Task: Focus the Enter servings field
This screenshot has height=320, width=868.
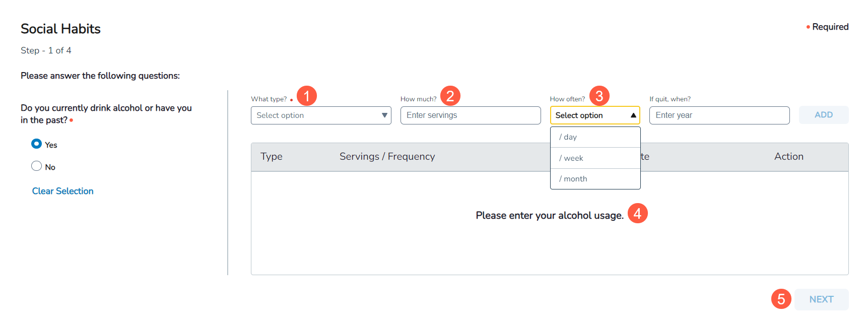Action: tap(470, 115)
